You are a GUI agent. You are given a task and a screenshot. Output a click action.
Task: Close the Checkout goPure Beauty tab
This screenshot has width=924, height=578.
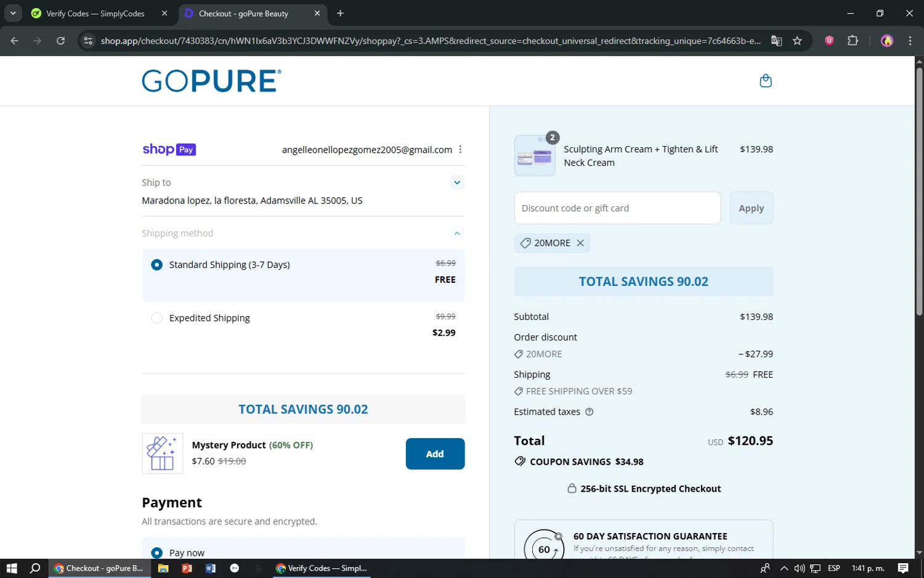(x=317, y=13)
